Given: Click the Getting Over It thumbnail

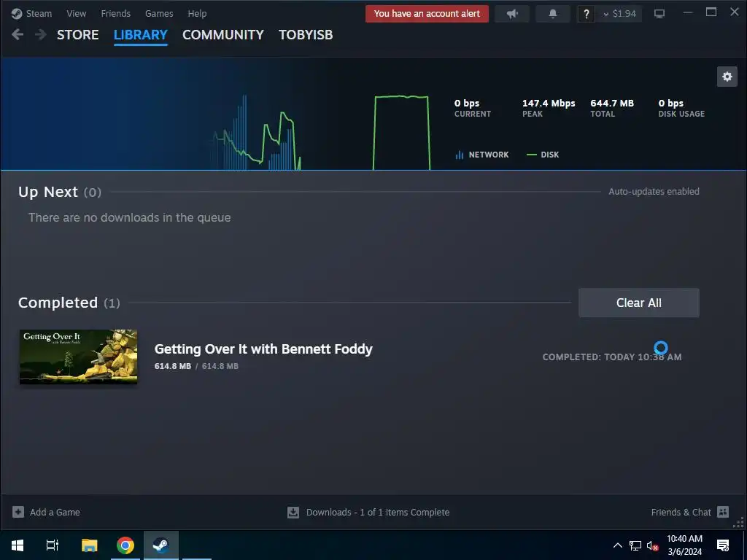Looking at the screenshot, I should click(79, 357).
